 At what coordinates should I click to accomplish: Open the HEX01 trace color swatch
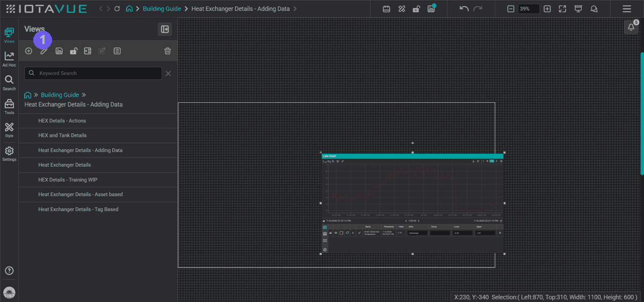coord(341,233)
